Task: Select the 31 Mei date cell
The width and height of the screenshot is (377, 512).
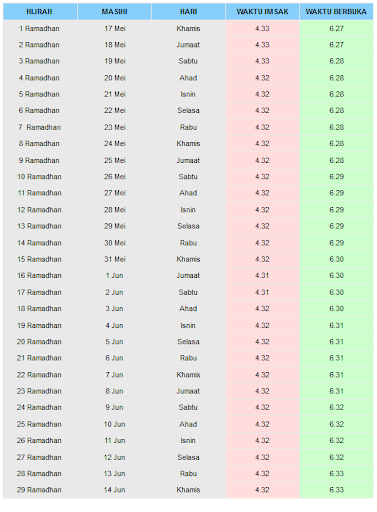Action: tap(115, 259)
